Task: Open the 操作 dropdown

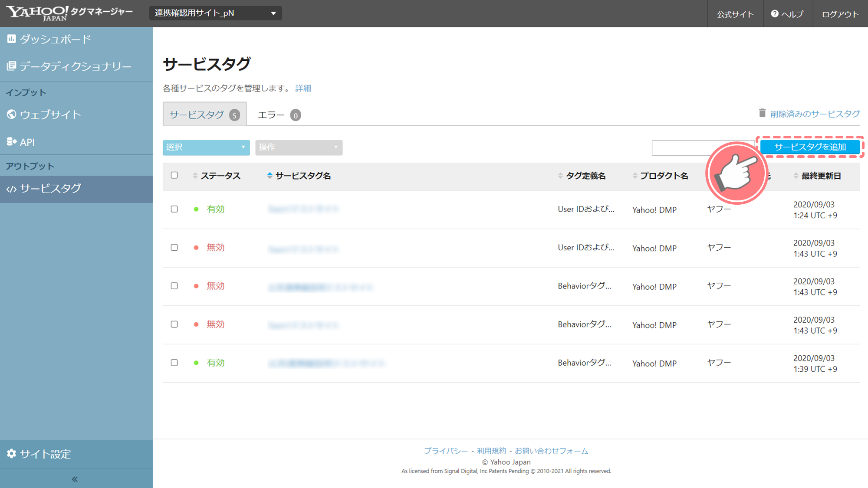Action: point(299,147)
